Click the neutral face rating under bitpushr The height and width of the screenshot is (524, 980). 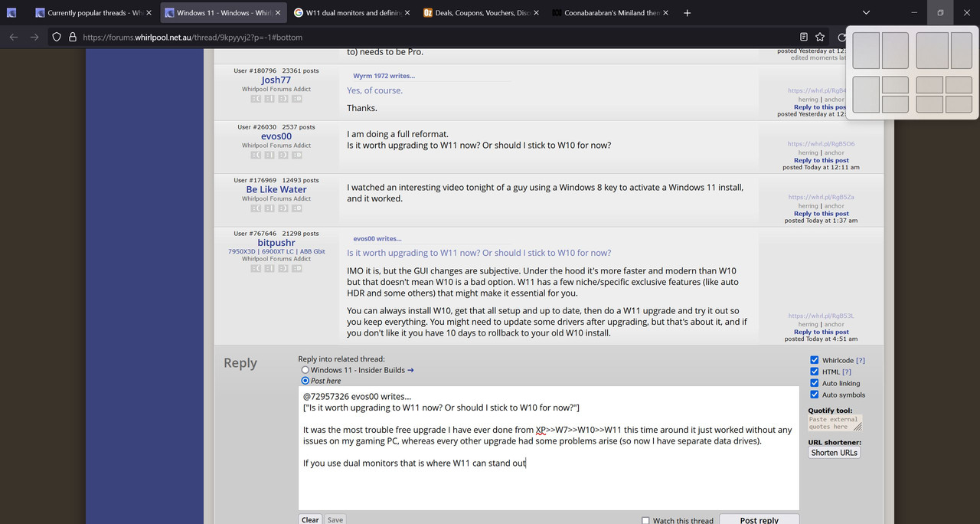click(x=269, y=268)
